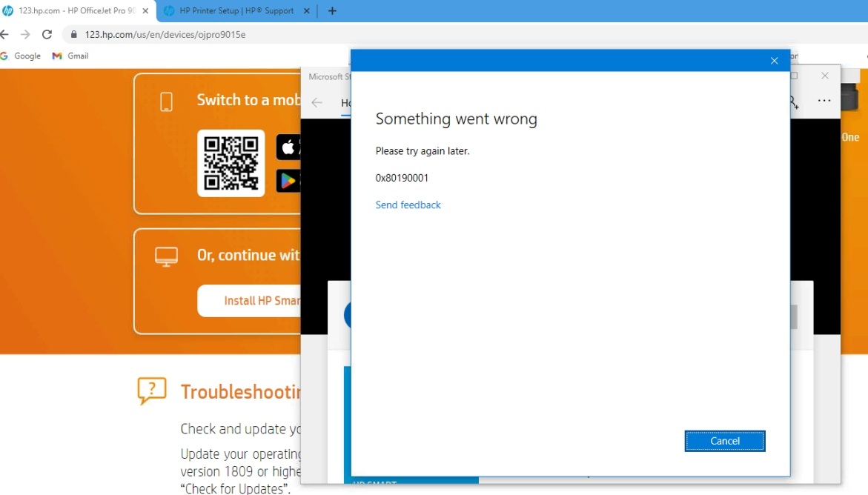Open the Gmail bookmark
The image size is (868, 495).
pyautogui.click(x=70, y=56)
